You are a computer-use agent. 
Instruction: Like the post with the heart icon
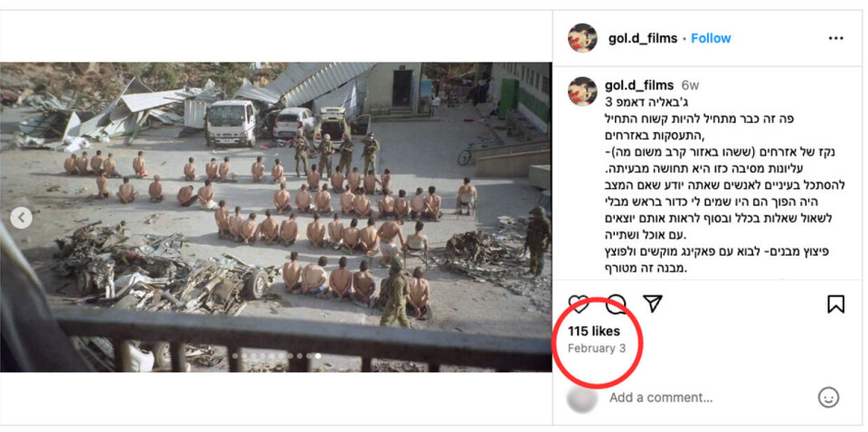click(579, 305)
